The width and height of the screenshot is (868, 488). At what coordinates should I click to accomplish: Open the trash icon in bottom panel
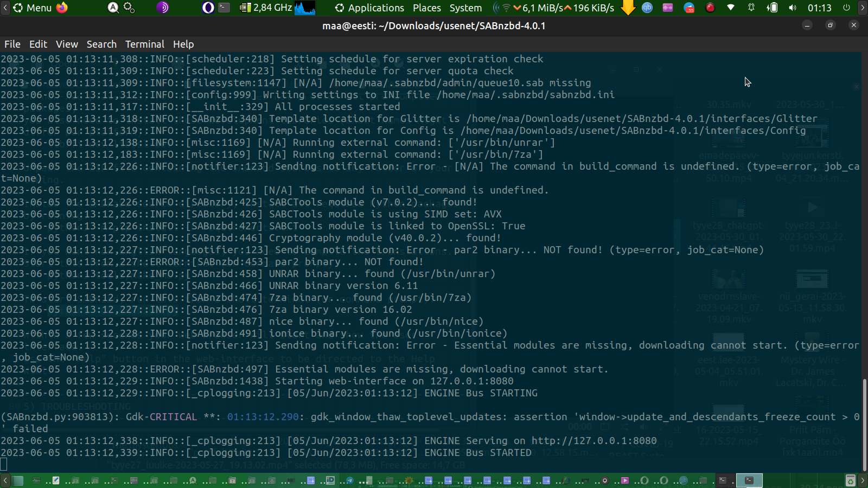[x=850, y=480]
